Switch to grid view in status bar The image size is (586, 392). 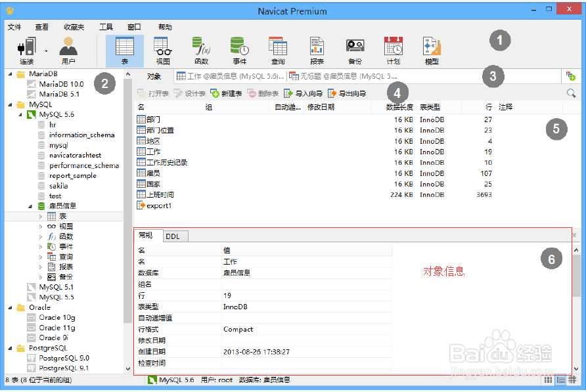tap(548, 380)
